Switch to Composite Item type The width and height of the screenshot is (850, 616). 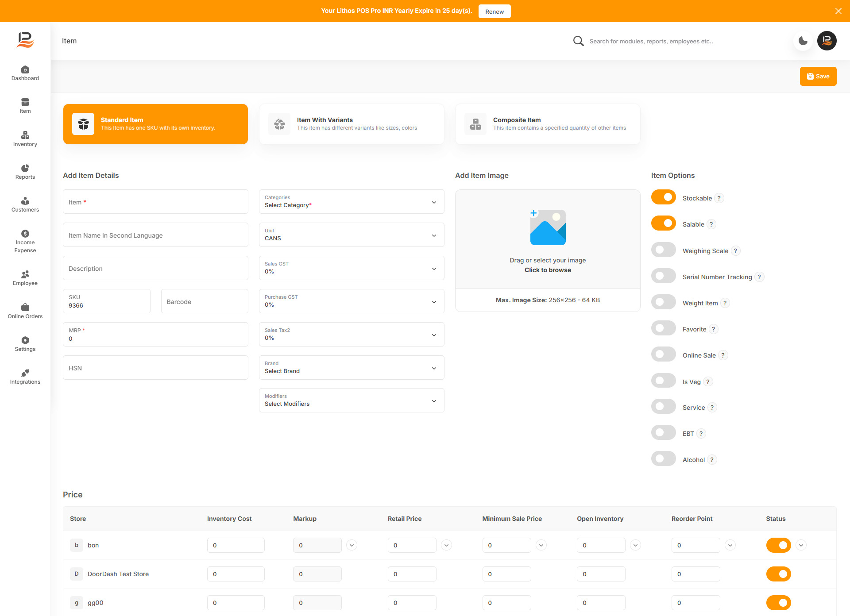(x=548, y=124)
